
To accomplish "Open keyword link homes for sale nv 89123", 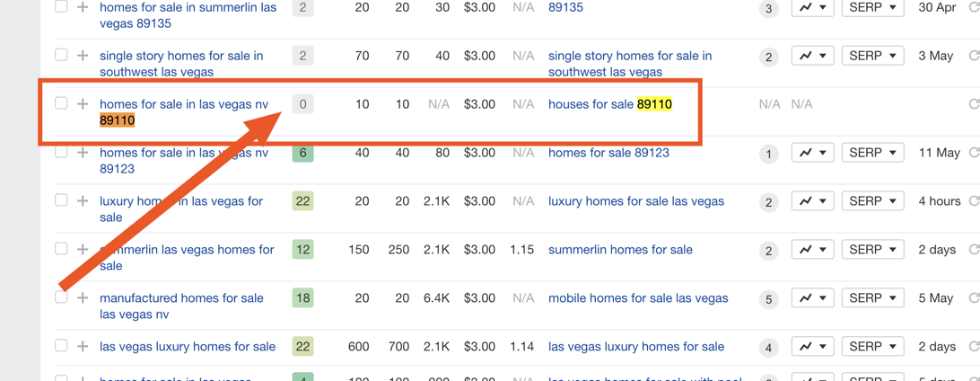I will tap(184, 161).
